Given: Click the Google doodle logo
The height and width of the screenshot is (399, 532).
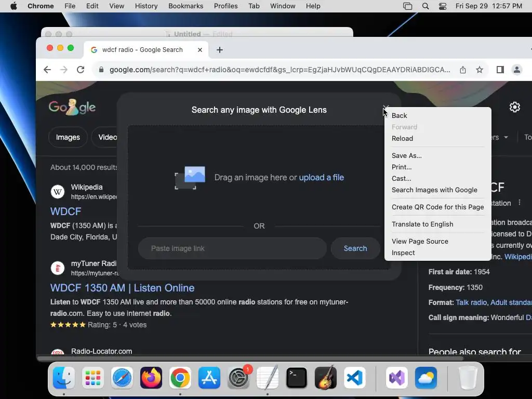Looking at the screenshot, I should coord(72,107).
